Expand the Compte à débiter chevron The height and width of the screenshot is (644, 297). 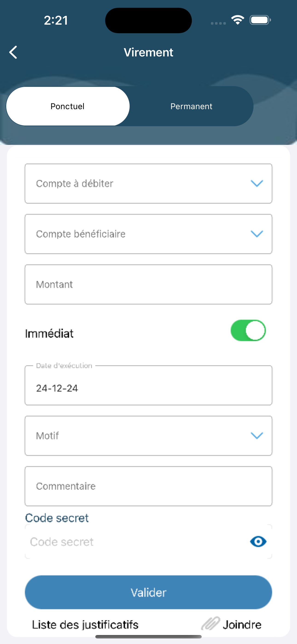[257, 183]
